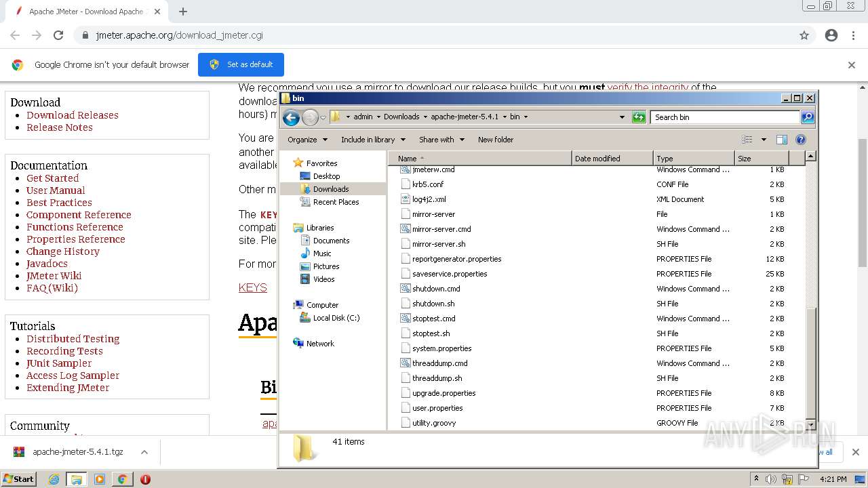
Task: Open Internet Explorer from taskbar
Action: click(x=54, y=479)
